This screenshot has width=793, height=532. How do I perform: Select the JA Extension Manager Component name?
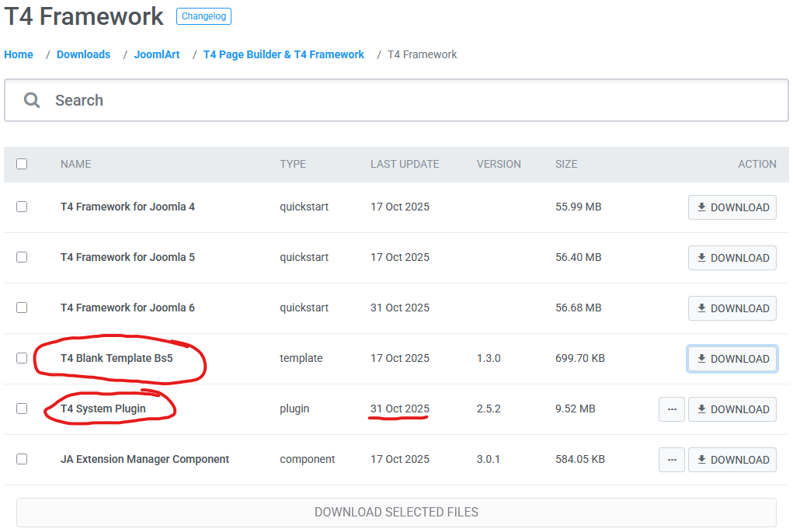(x=144, y=459)
